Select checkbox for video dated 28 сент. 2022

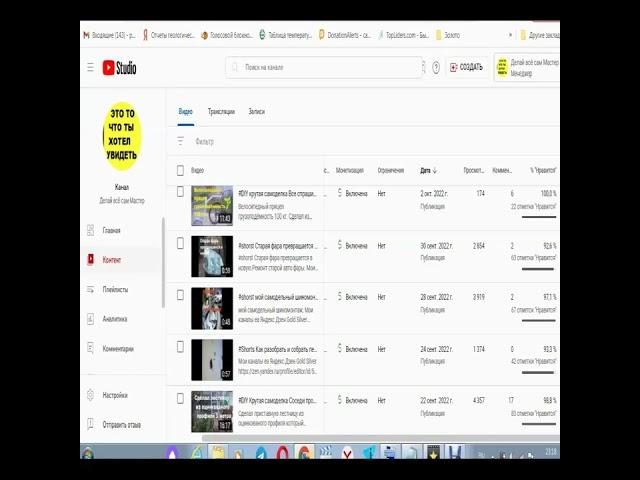click(x=180, y=295)
